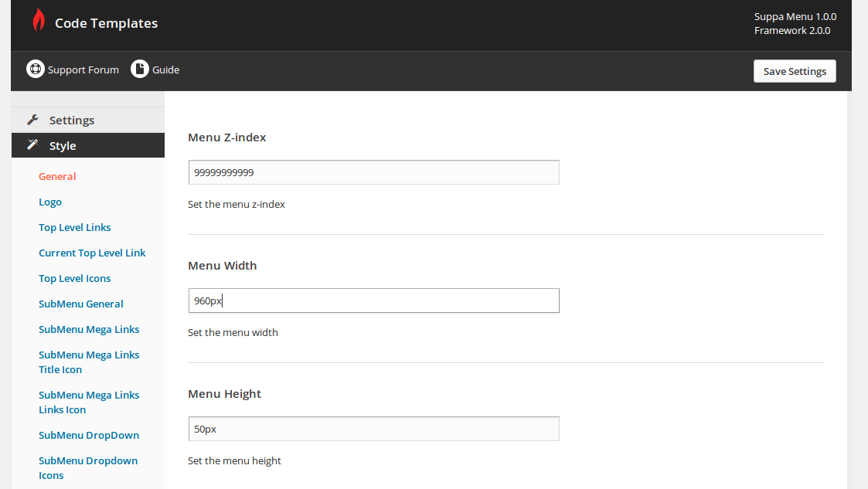The image size is (868, 489).
Task: Click the Guide document icon
Action: [139, 69]
